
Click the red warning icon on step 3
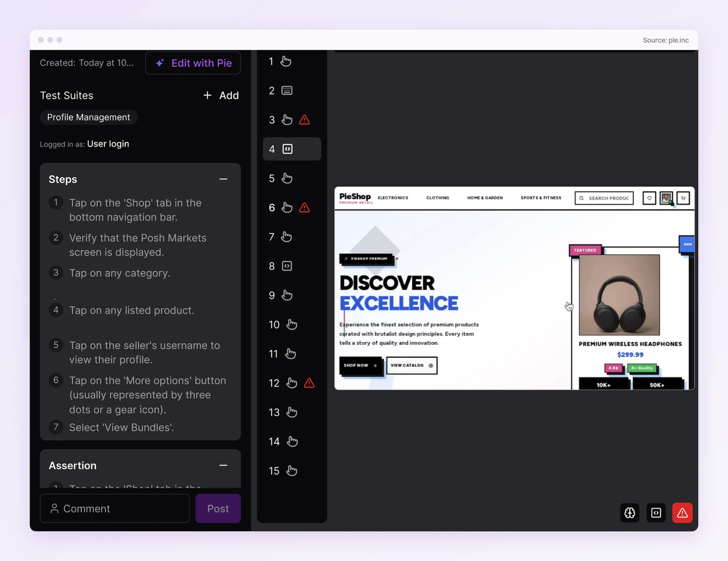305,120
